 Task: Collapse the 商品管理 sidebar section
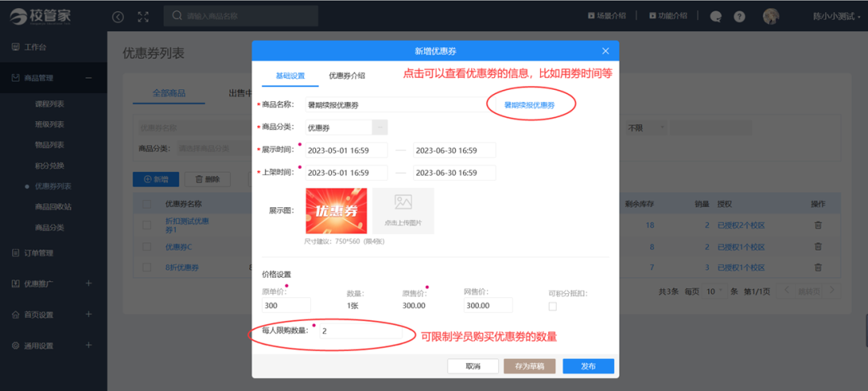(88, 78)
